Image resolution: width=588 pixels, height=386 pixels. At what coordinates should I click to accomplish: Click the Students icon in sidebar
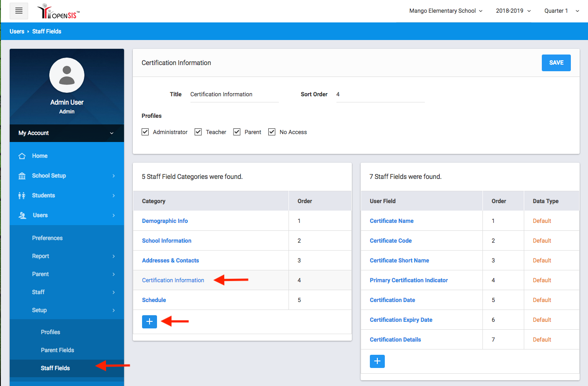tap(22, 196)
